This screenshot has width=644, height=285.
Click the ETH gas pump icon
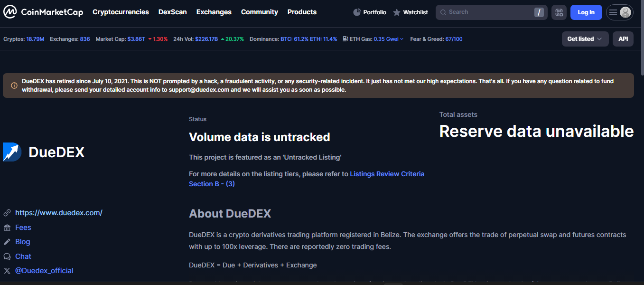point(345,39)
